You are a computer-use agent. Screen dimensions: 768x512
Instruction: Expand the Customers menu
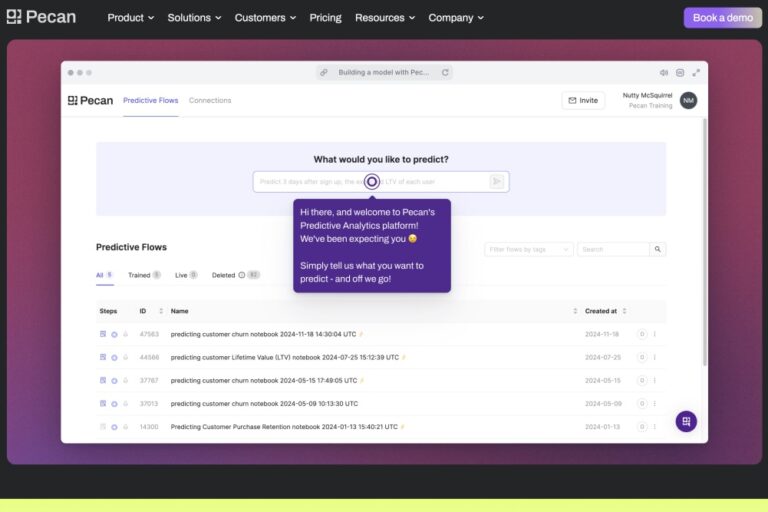[265, 18]
